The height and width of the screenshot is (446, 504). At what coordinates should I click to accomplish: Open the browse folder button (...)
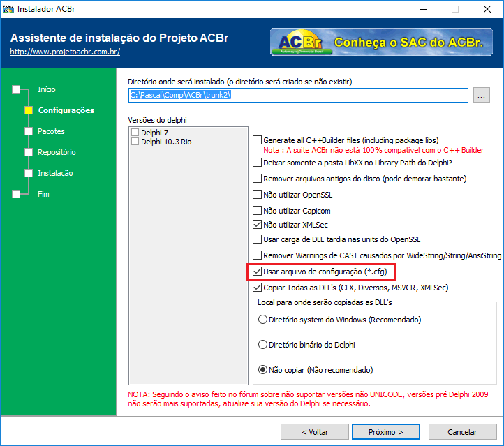point(481,95)
